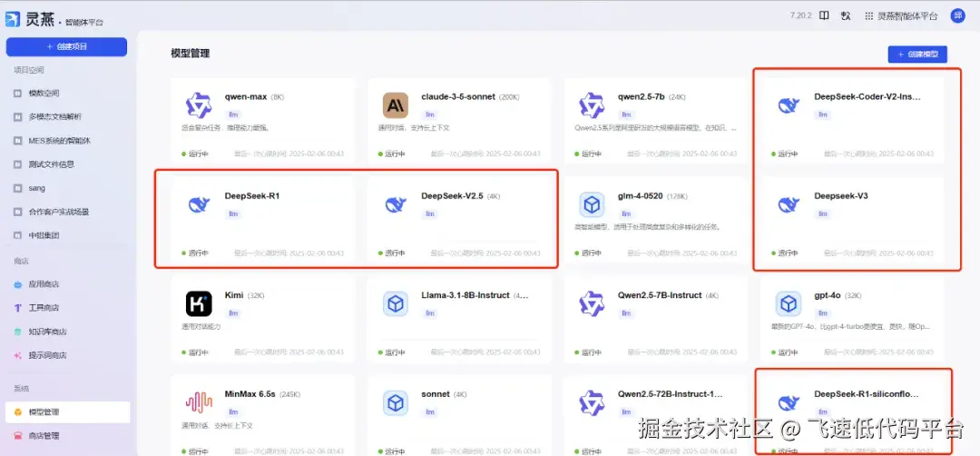Go to 提示词商店 in the sidebar

click(x=47, y=355)
